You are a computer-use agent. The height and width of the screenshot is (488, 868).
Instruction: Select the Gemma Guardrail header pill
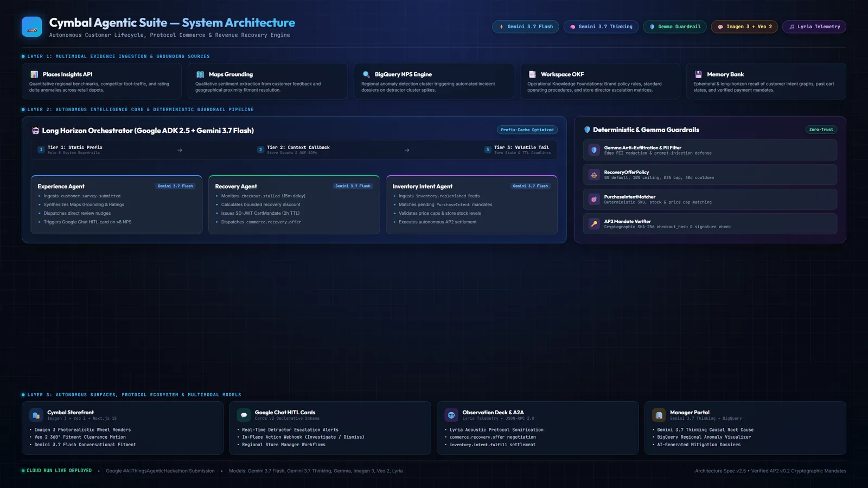675,27
